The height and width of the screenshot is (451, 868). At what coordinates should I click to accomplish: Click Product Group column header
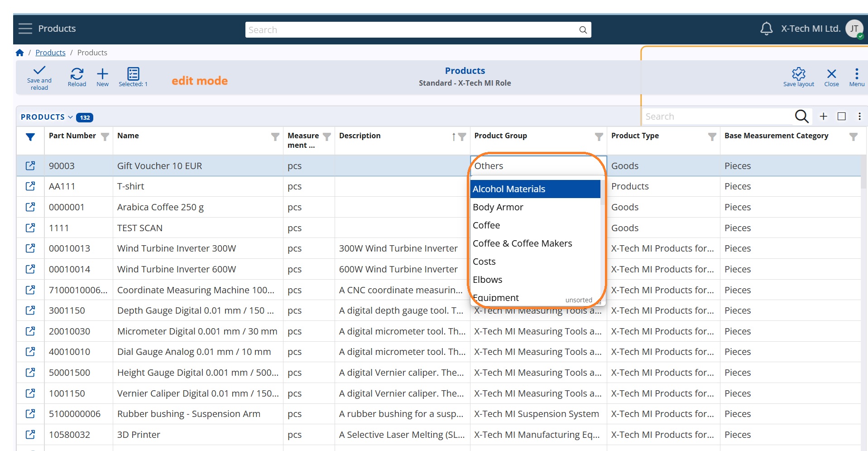coord(500,136)
